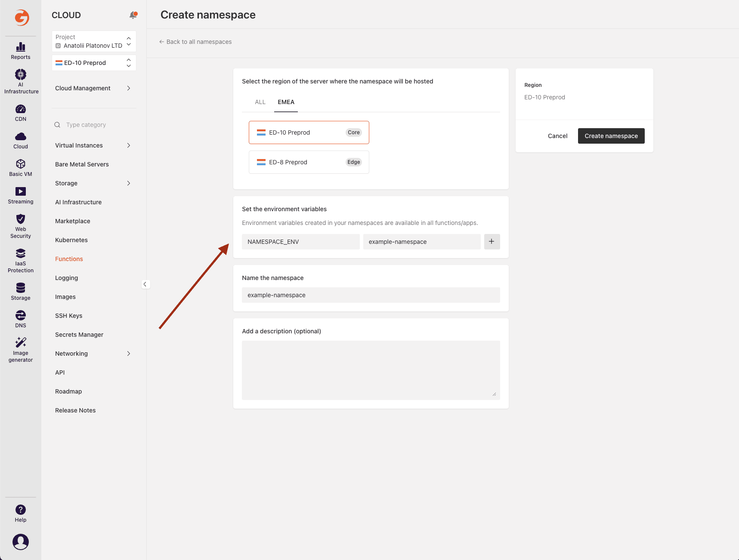Open Marketplace menu item
Image resolution: width=739 pixels, height=560 pixels.
[x=73, y=221]
